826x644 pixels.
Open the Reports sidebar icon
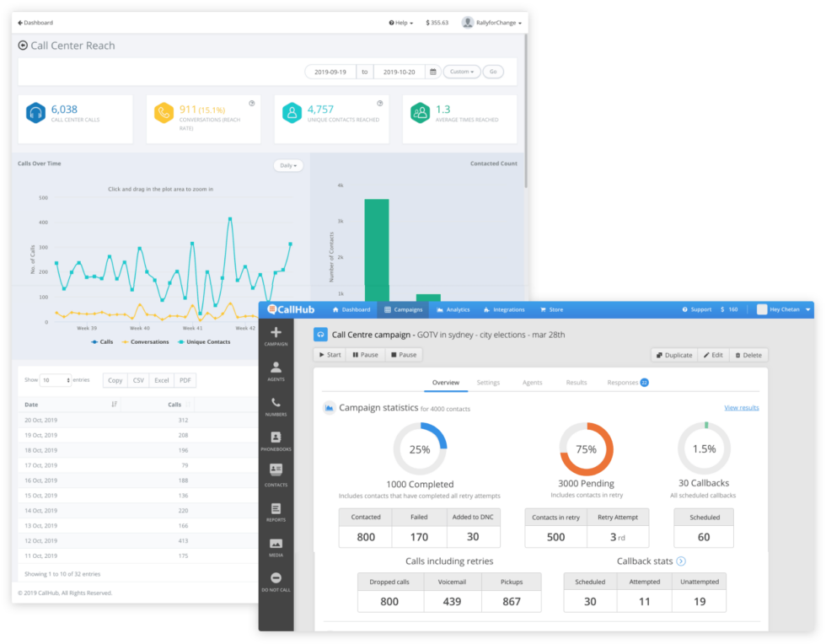click(276, 510)
